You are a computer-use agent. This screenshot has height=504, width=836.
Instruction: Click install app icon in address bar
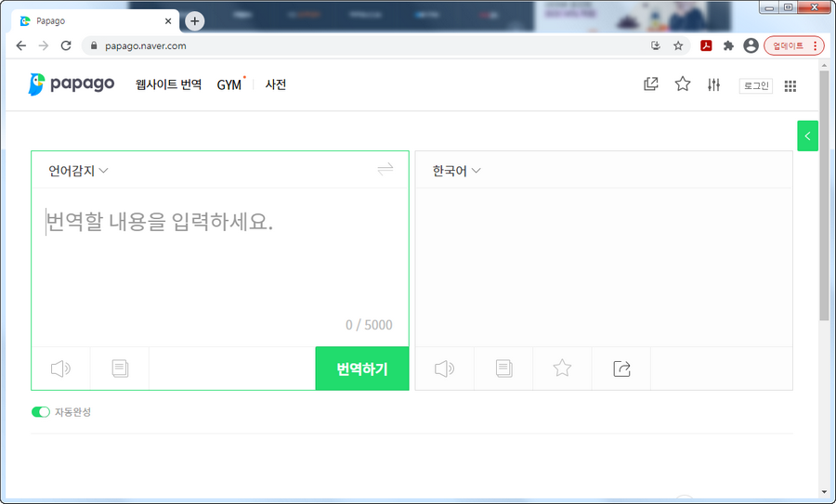tap(656, 45)
